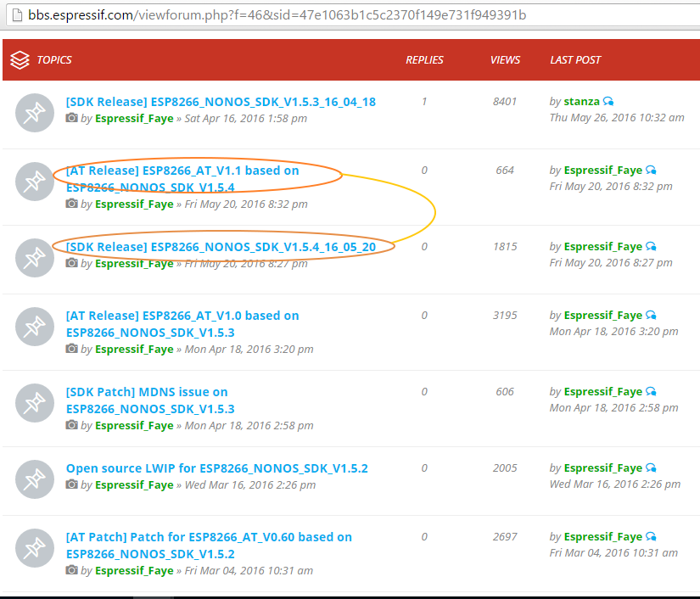Click attachment camera icon under MDNS issue topic
This screenshot has width=700, height=599.
point(71,425)
